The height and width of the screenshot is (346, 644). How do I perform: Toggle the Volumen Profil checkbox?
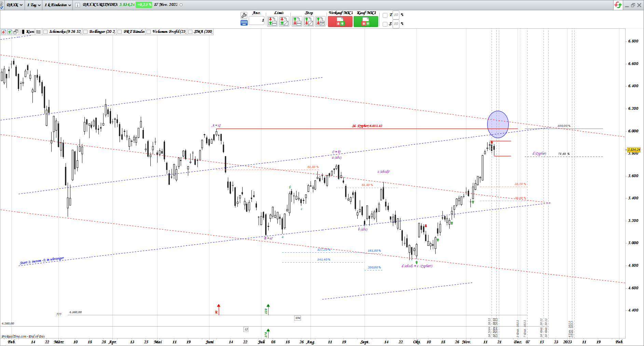[x=149, y=32]
